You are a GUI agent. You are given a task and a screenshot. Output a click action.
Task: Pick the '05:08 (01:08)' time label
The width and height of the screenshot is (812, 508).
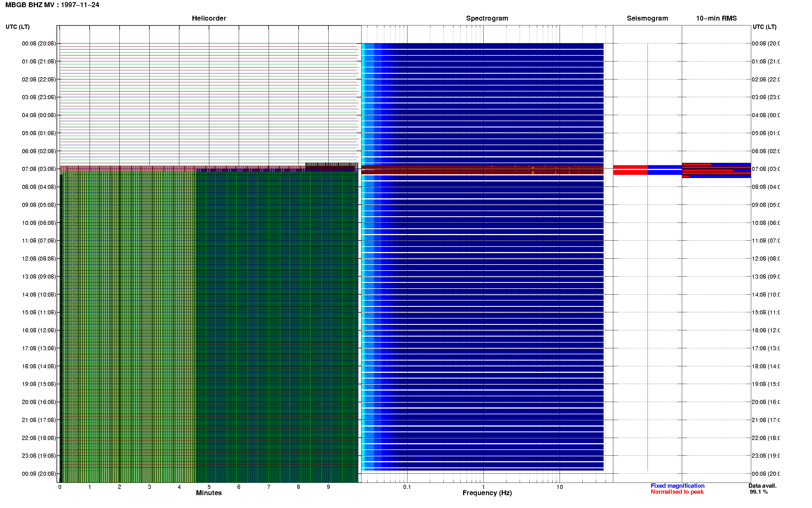[x=39, y=133]
